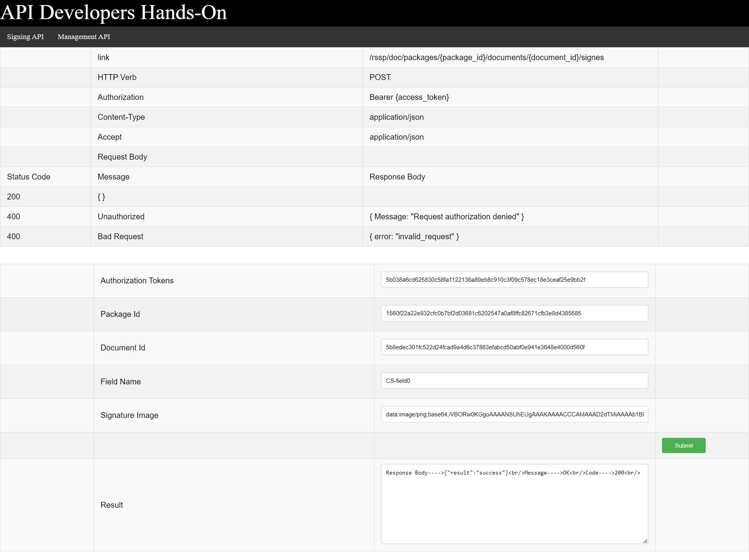This screenshot has height=560, width=749.
Task: Click the invalid_request error response cell
Action: (x=414, y=236)
